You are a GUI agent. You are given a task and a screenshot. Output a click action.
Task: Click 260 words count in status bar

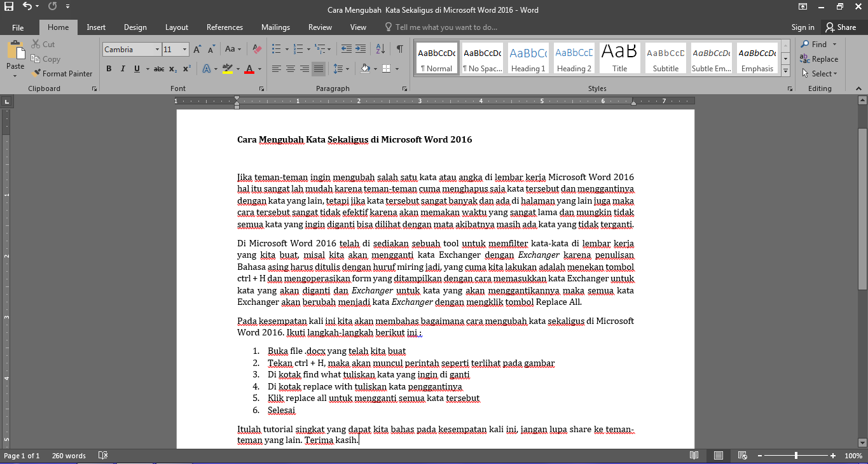tap(69, 456)
